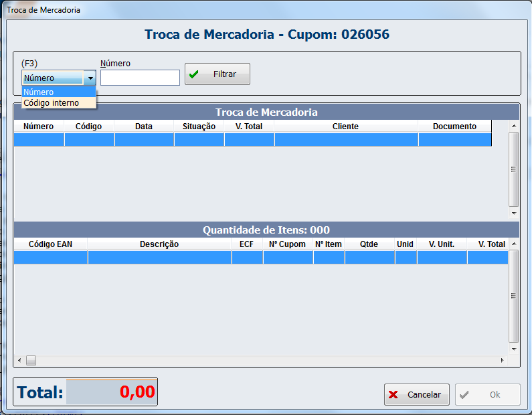Cancel the merchandise exchange dialog
This screenshot has height=415, width=532.
(416, 394)
